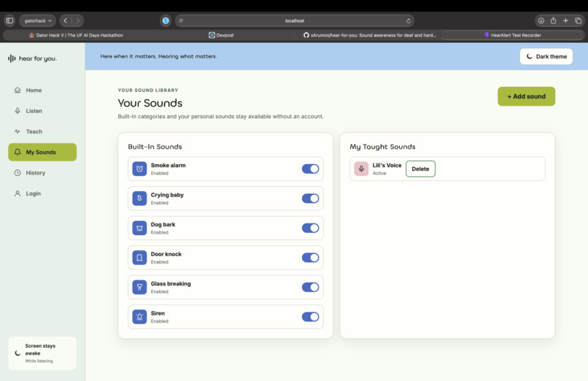588x381 pixels.
Task: Switch to xArumos/hear-for-you GitHub tab
Action: 369,35
